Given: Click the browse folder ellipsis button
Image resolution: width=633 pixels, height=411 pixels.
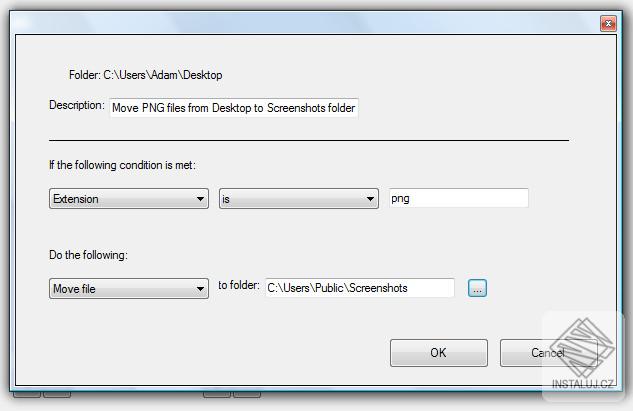Looking at the screenshot, I should (477, 288).
